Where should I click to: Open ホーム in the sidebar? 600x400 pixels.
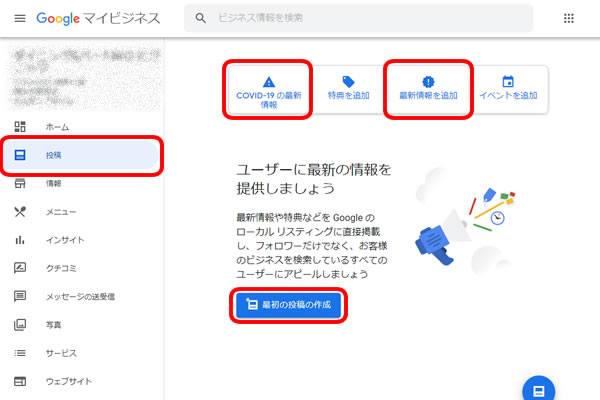[x=58, y=127]
